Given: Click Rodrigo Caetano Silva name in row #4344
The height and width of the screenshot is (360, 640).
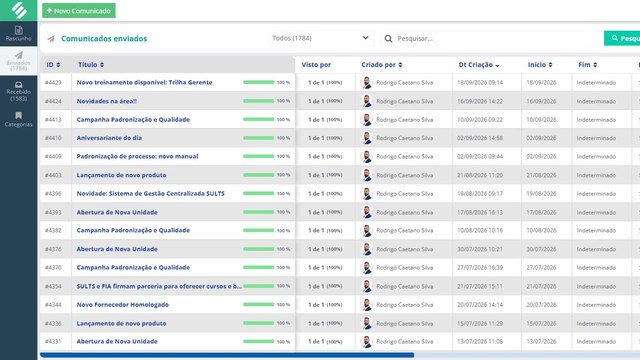Looking at the screenshot, I should pos(404,305).
